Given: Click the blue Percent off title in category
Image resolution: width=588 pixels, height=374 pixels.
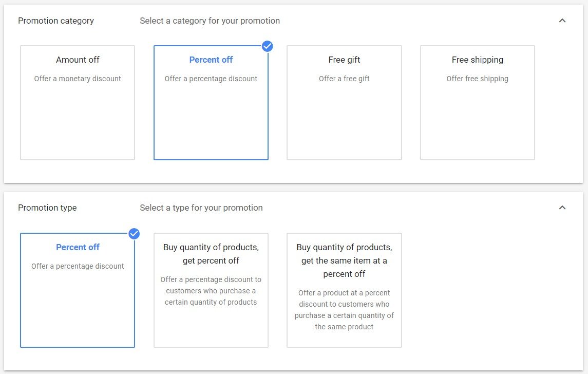Looking at the screenshot, I should [x=211, y=60].
